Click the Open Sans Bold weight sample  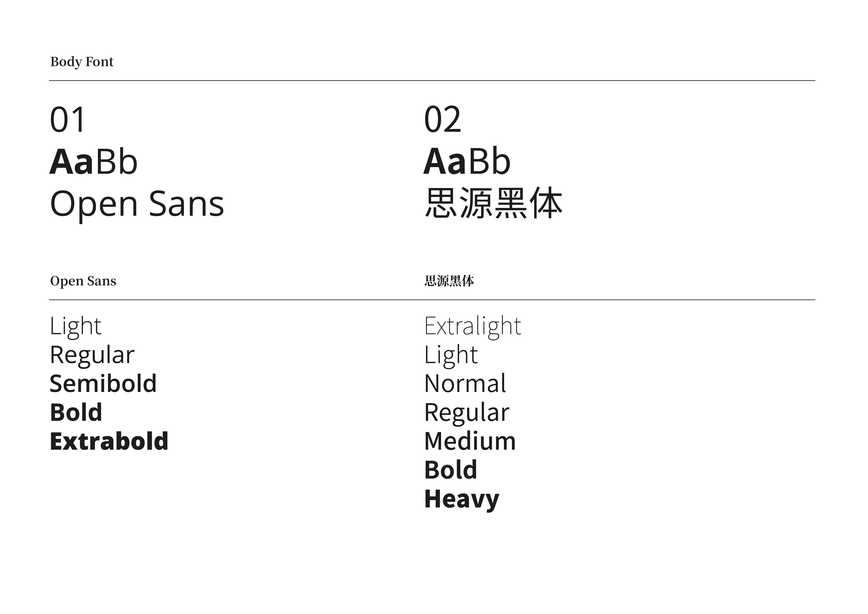click(x=76, y=412)
